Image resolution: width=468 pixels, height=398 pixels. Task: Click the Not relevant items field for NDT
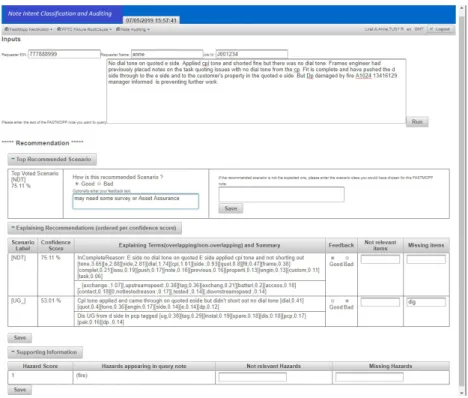[x=380, y=259]
